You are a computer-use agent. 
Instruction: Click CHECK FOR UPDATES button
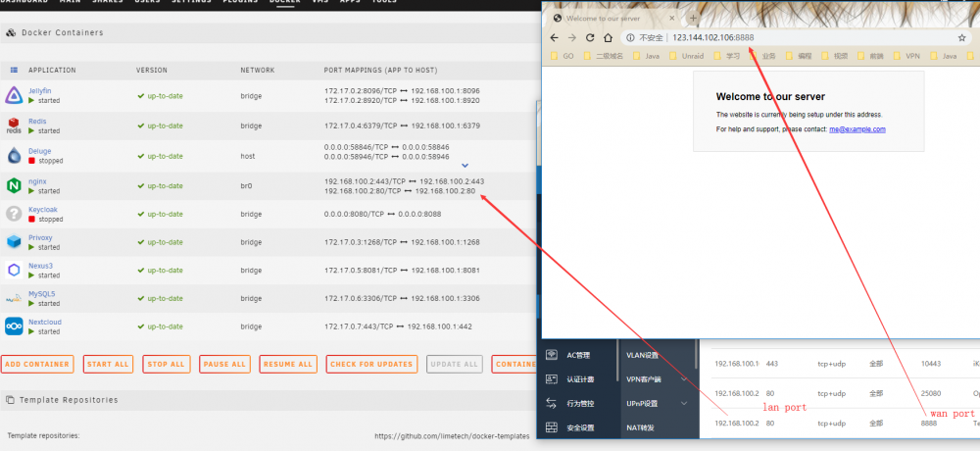click(371, 364)
